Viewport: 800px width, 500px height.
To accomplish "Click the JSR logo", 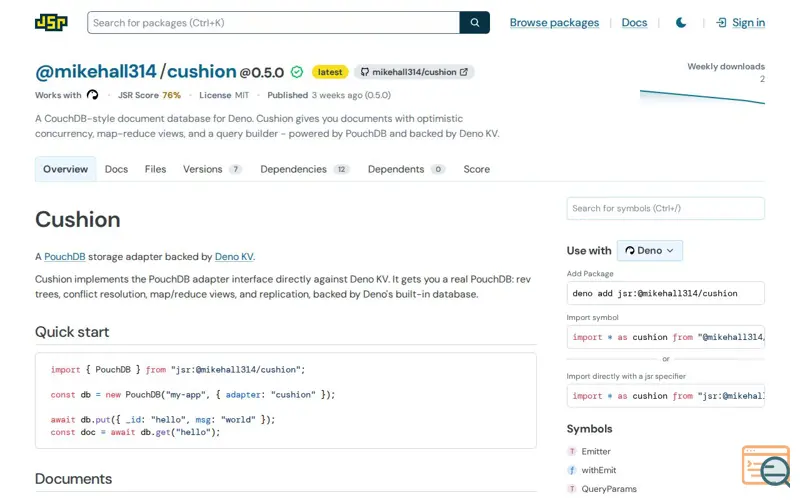I will [51, 22].
